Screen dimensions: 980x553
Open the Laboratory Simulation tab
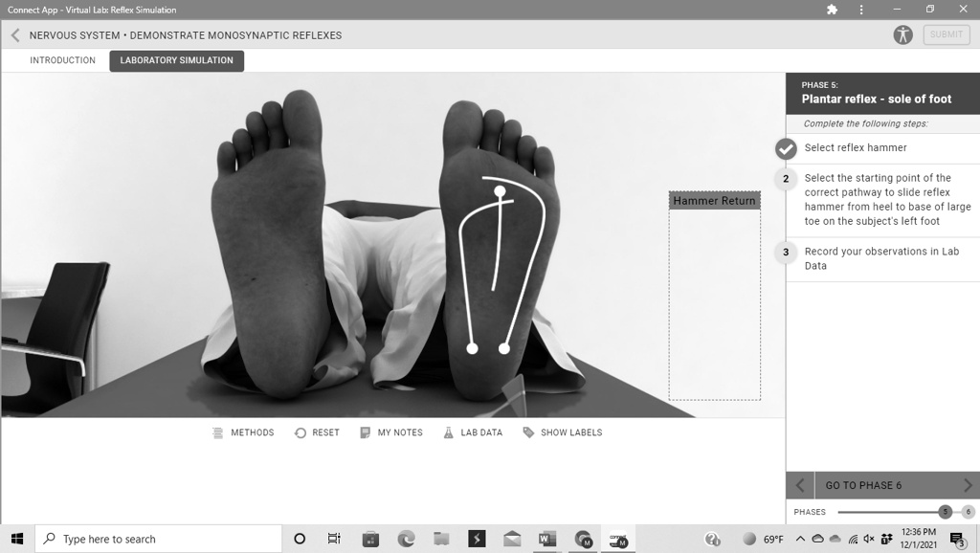click(x=175, y=59)
